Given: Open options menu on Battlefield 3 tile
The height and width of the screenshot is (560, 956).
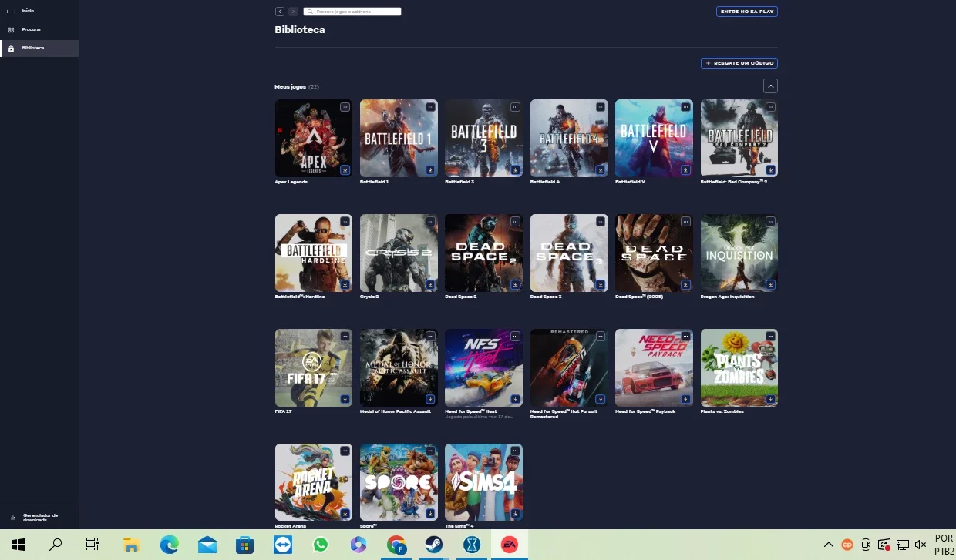Looking at the screenshot, I should [515, 107].
